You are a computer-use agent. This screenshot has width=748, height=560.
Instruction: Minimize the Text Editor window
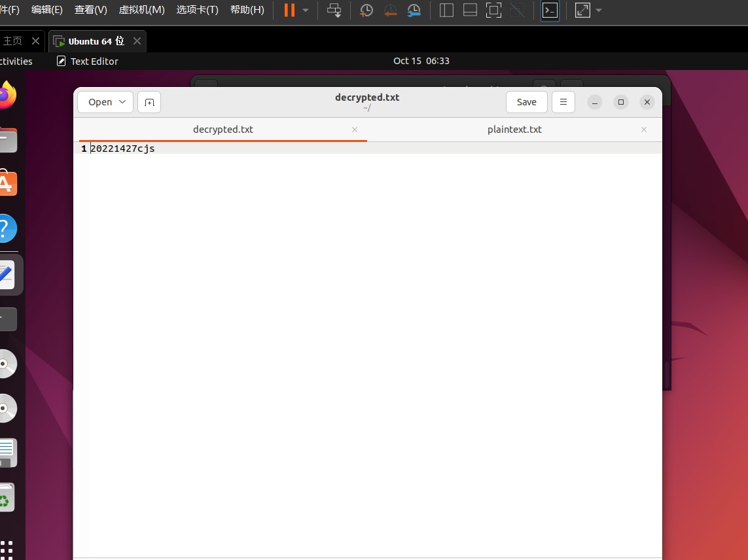(595, 102)
